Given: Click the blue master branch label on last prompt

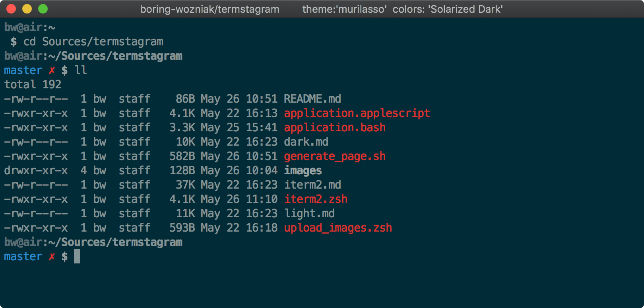Looking at the screenshot, I should coord(23,256).
